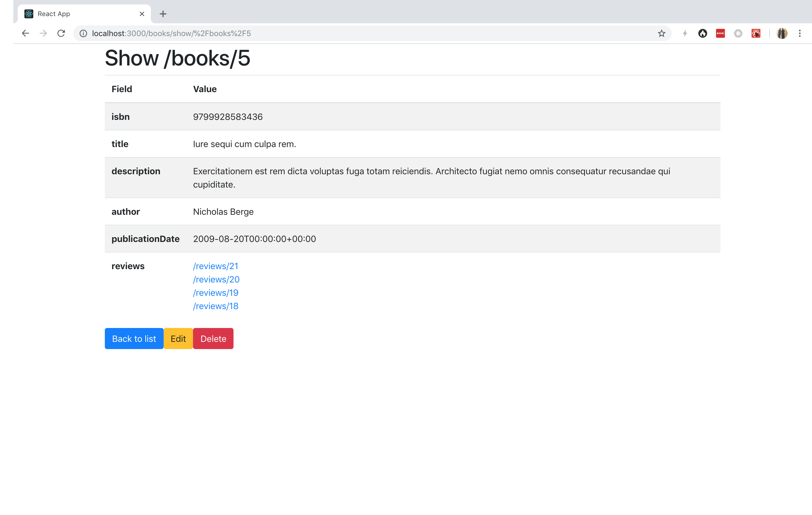Open the Chrome profile avatar
The image size is (812, 515).
pyautogui.click(x=782, y=33)
